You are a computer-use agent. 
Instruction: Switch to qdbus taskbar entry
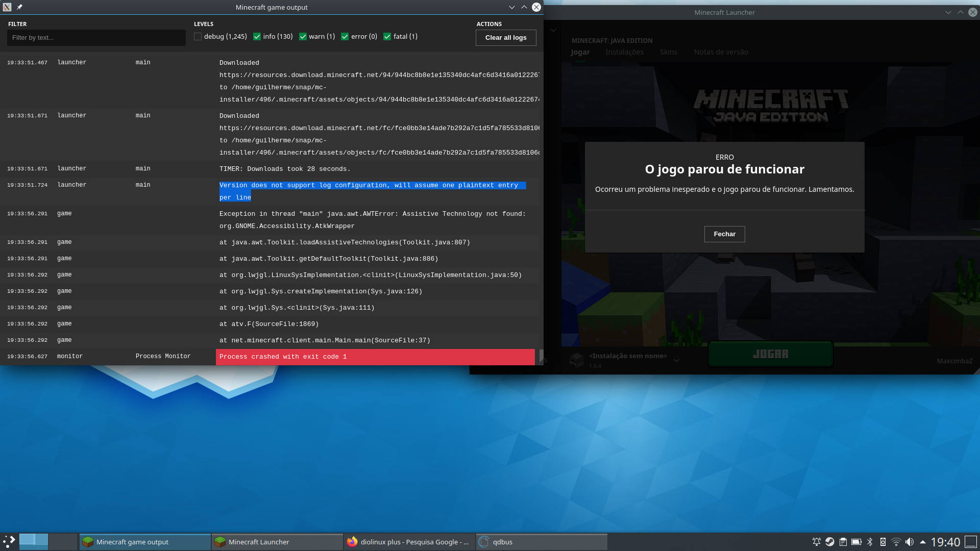(x=542, y=542)
